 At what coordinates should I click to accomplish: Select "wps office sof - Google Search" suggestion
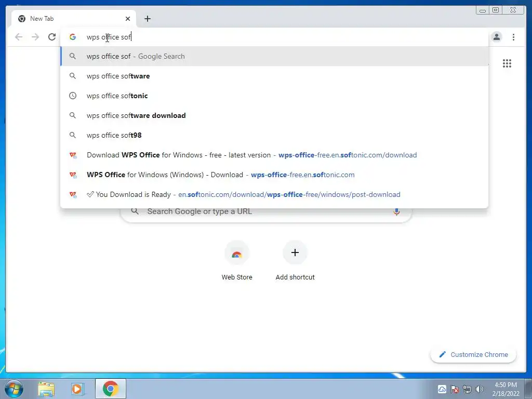point(274,56)
